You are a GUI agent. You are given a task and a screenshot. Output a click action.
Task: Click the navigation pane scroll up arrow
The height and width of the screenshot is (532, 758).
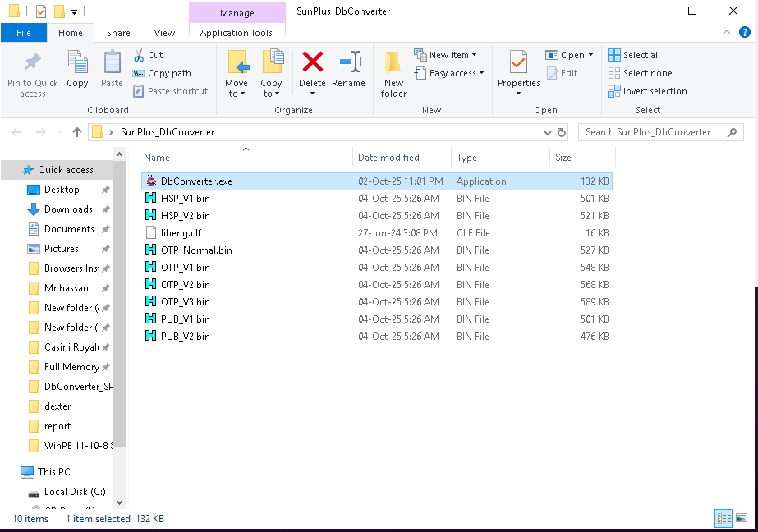[x=120, y=155]
